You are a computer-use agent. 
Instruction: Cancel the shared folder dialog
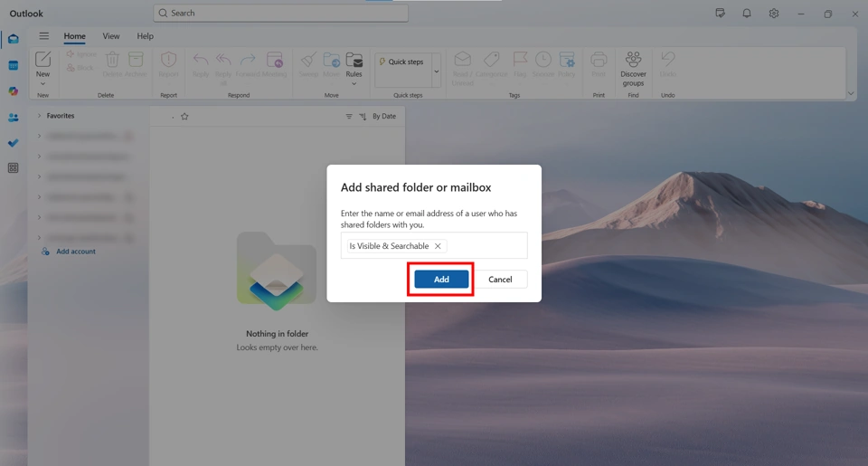click(x=500, y=280)
